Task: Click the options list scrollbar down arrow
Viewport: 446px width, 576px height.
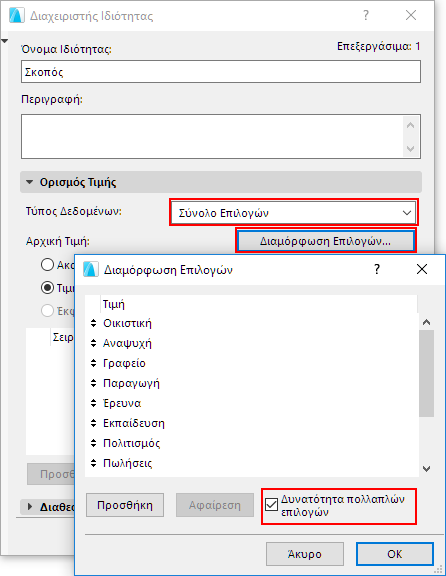Action: [427, 469]
